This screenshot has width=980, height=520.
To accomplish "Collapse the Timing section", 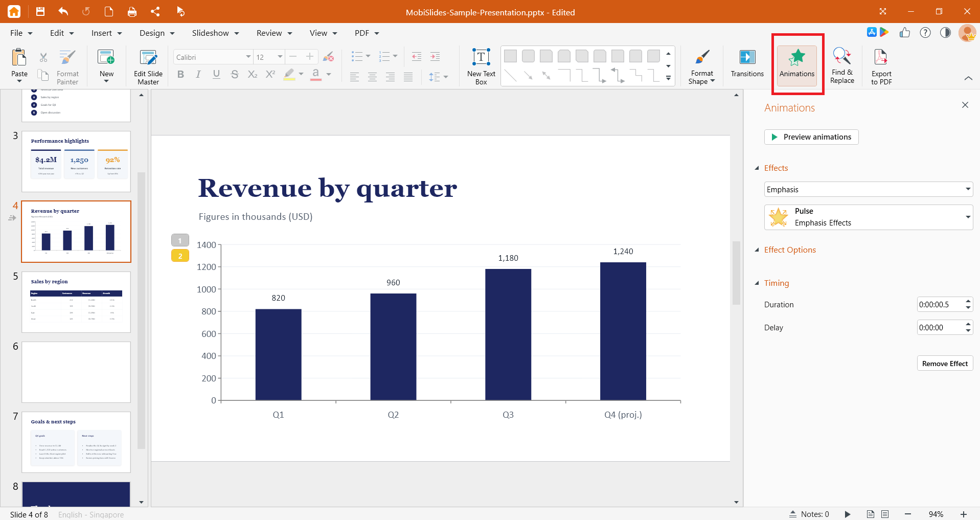I will point(757,283).
